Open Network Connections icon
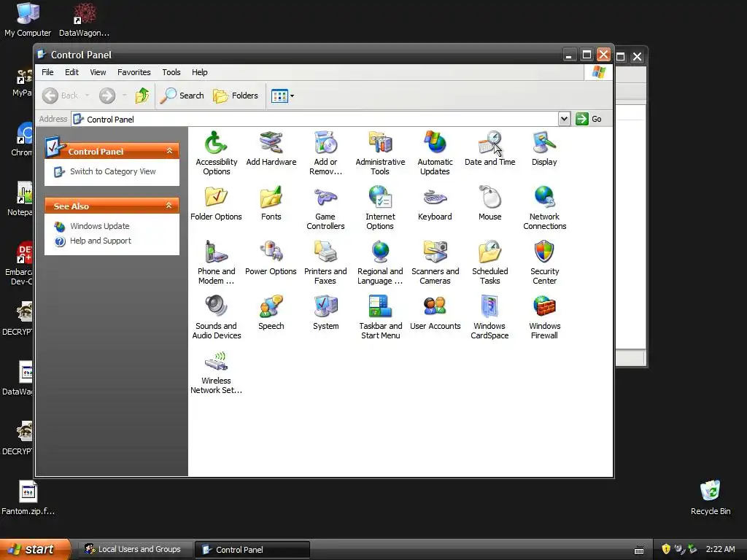Viewport: 747px width, 560px height. tap(544, 208)
